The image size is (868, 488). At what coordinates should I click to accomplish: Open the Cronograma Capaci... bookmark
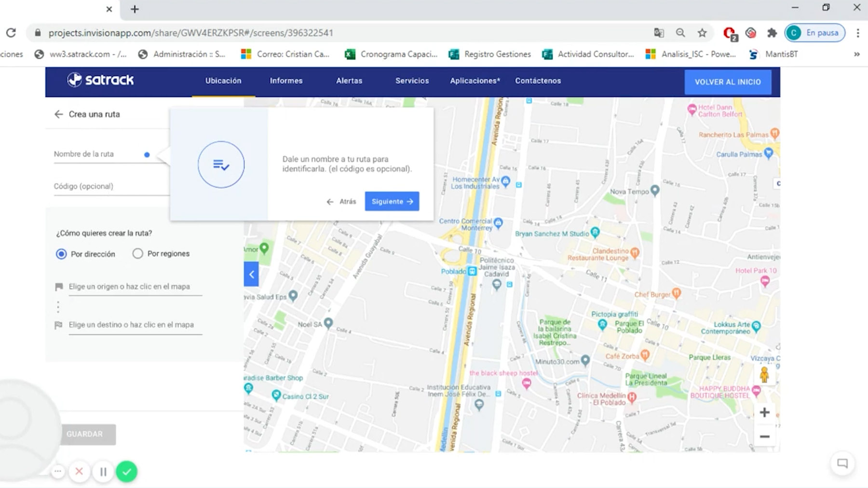coord(391,54)
